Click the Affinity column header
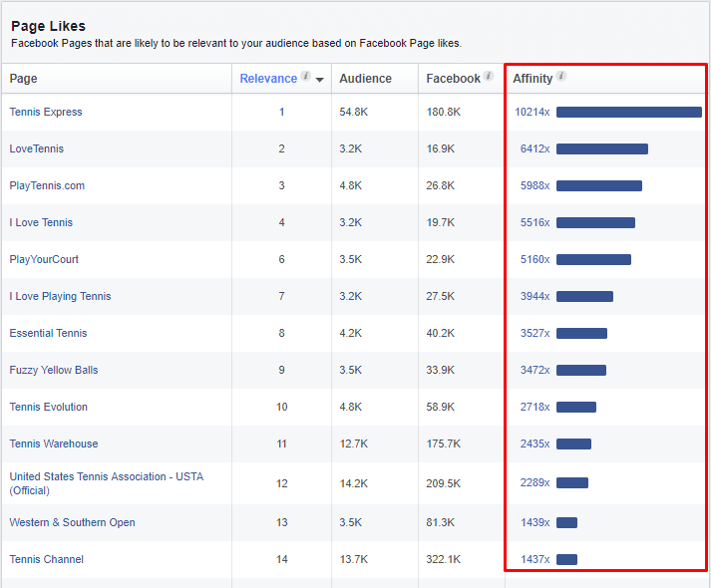711x588 pixels. (533, 79)
